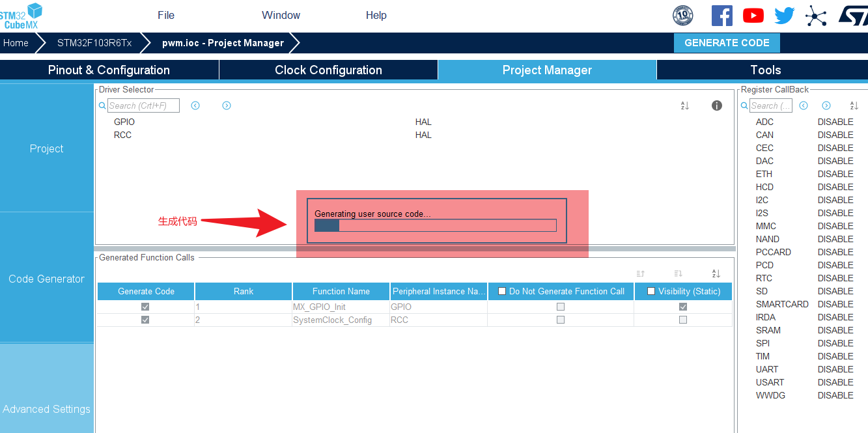Viewport: 868px width, 433px height.
Task: Click Register CallBack search magnifier icon
Action: coord(744,105)
